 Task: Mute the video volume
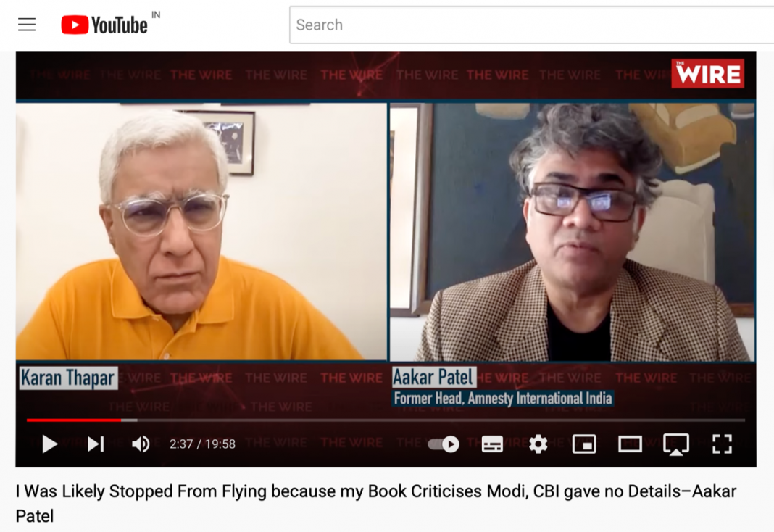pyautogui.click(x=141, y=444)
